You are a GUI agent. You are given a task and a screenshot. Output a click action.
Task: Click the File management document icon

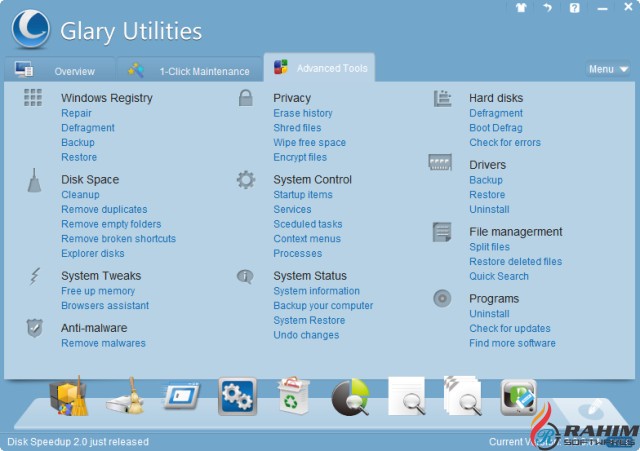(x=442, y=232)
